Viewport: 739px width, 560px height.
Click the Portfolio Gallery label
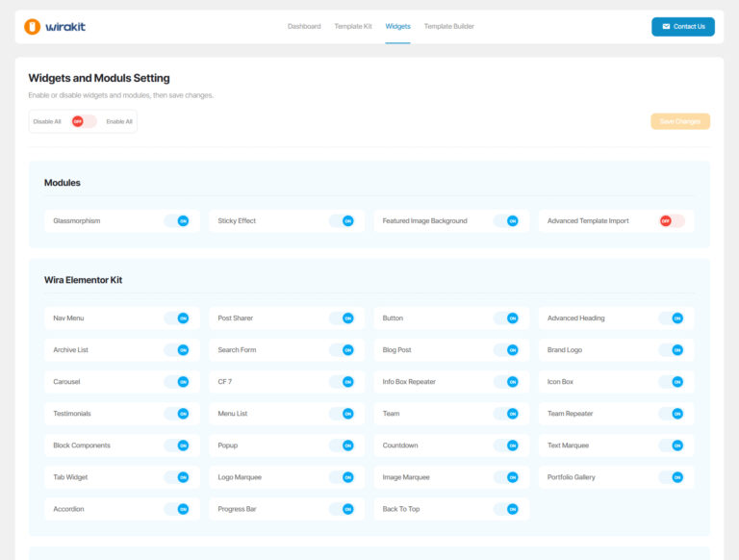571,477
